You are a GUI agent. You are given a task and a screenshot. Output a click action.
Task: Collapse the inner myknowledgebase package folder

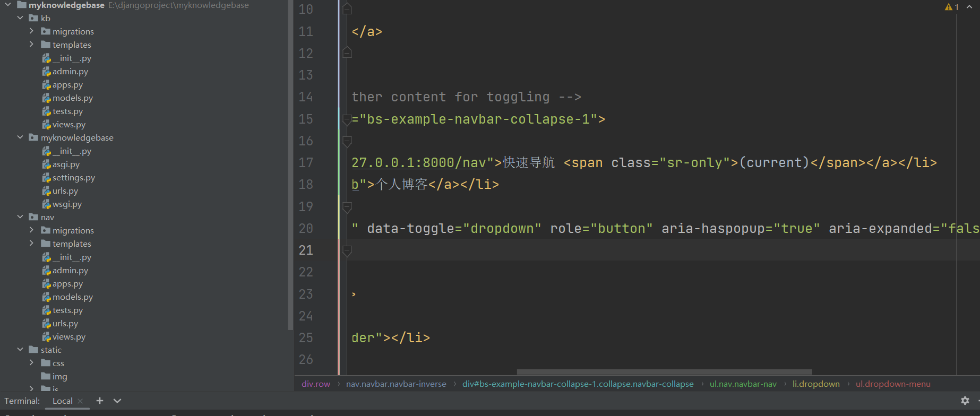tap(20, 137)
